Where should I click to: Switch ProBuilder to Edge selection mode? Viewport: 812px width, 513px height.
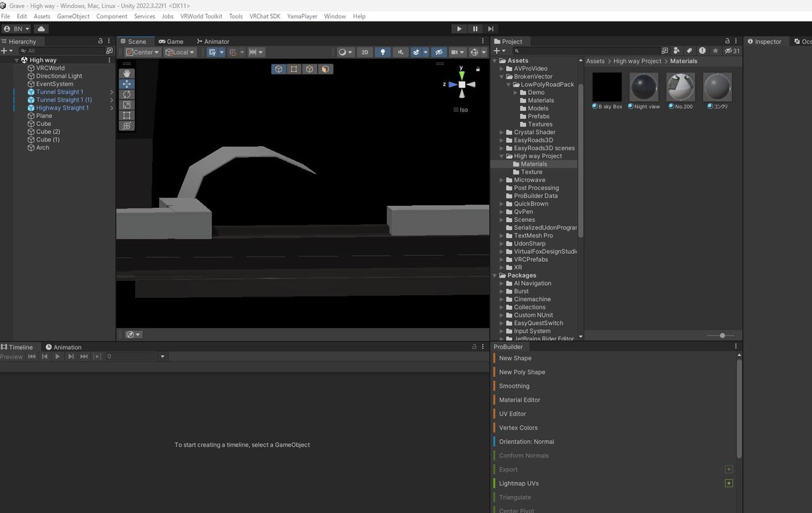[309, 69]
